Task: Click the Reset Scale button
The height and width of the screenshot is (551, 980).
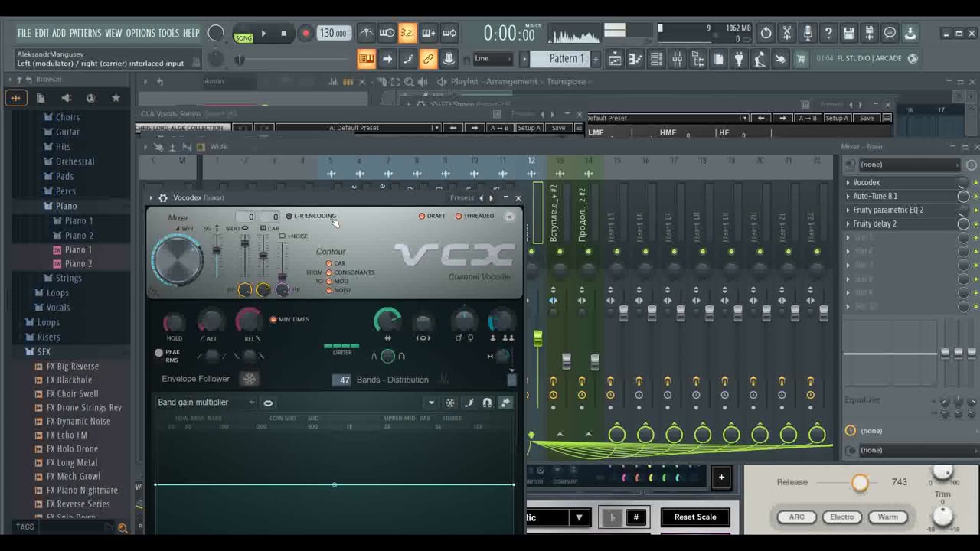Action: [x=695, y=517]
